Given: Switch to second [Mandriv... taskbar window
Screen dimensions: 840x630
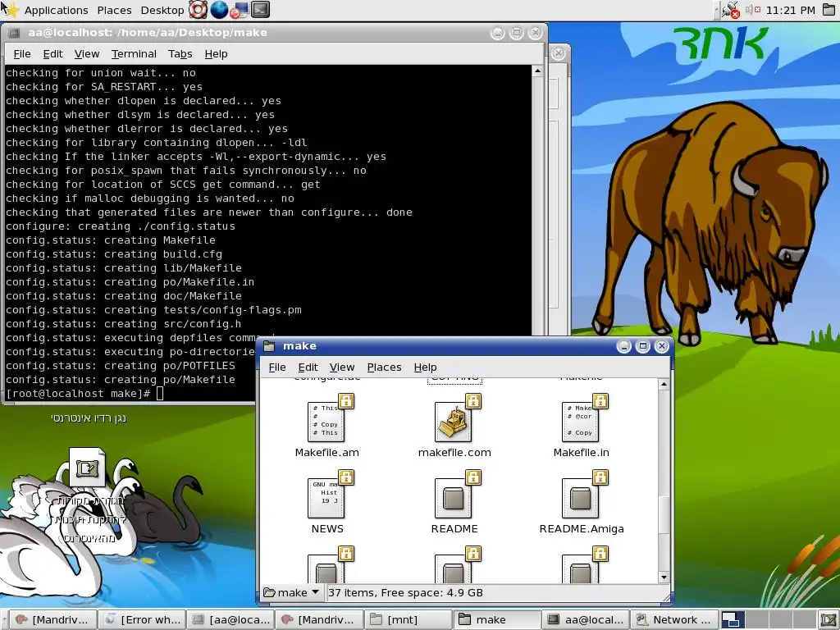Looking at the screenshot, I should click(x=319, y=620).
